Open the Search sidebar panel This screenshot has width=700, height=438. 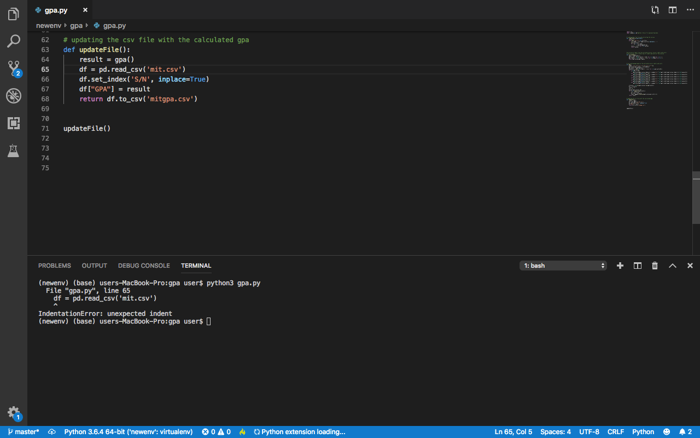(13, 41)
